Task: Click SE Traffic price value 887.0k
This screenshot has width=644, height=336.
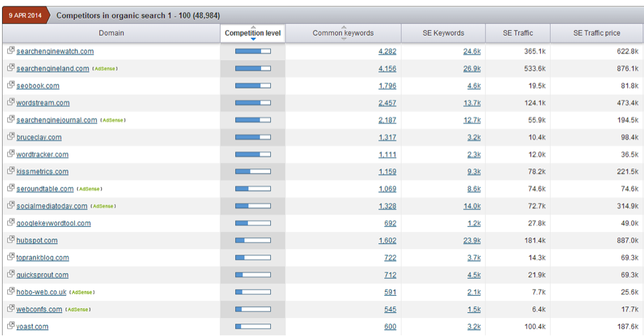Action: pos(627,241)
